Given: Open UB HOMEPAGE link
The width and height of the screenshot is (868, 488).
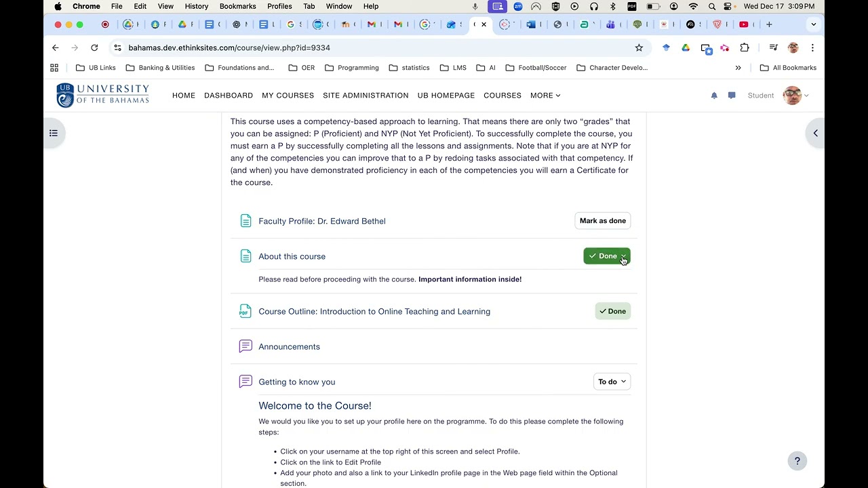Looking at the screenshot, I should (446, 96).
